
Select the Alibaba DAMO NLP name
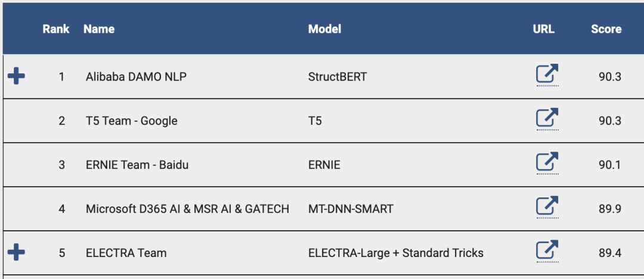pyautogui.click(x=136, y=77)
